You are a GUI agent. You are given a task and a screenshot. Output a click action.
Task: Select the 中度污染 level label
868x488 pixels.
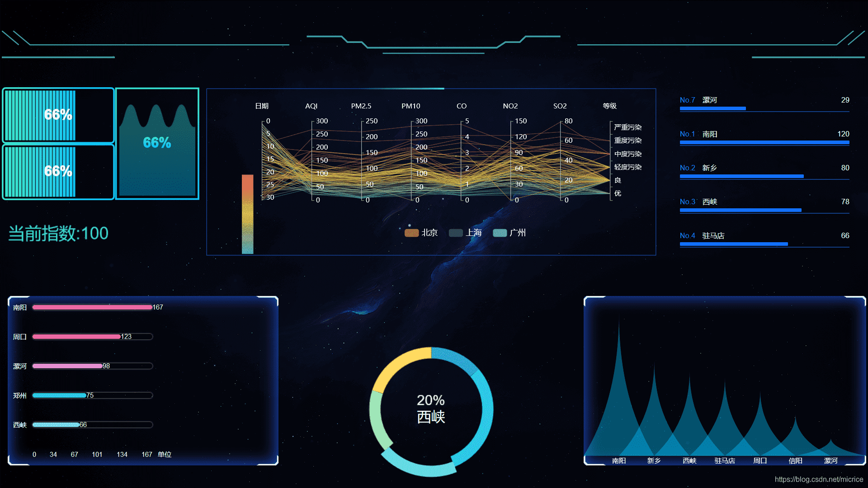click(628, 154)
